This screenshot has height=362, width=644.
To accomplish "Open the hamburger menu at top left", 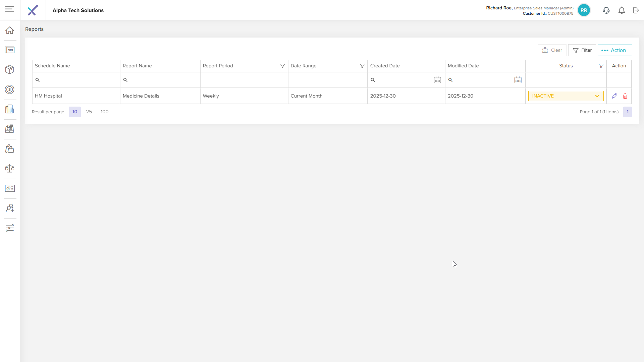I will coord(10,9).
